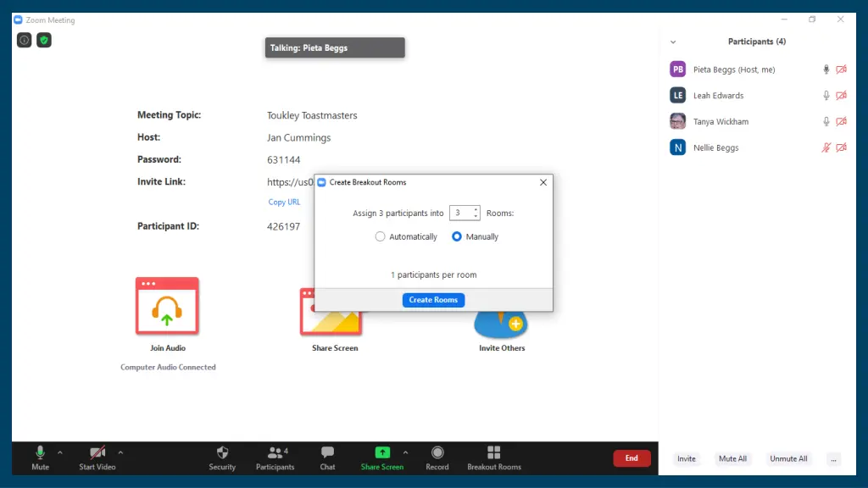Screen dimensions: 868x488
Task: Start recording with Record icon
Action: click(437, 458)
